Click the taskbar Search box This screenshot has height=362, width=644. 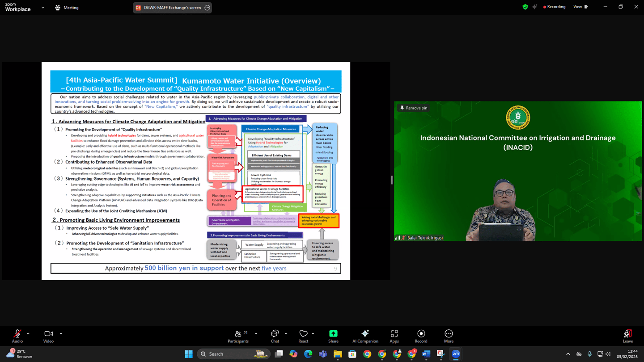tap(233, 354)
